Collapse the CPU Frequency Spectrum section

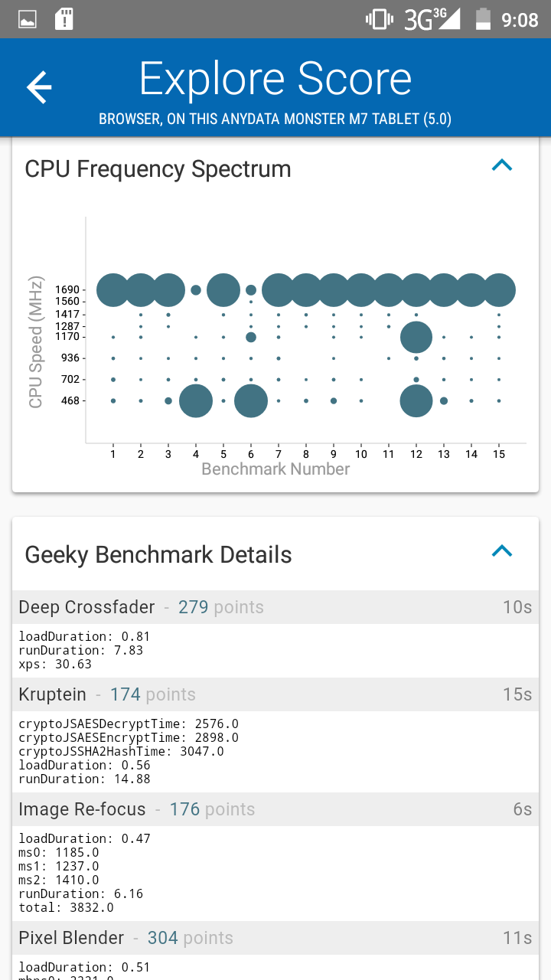click(502, 165)
